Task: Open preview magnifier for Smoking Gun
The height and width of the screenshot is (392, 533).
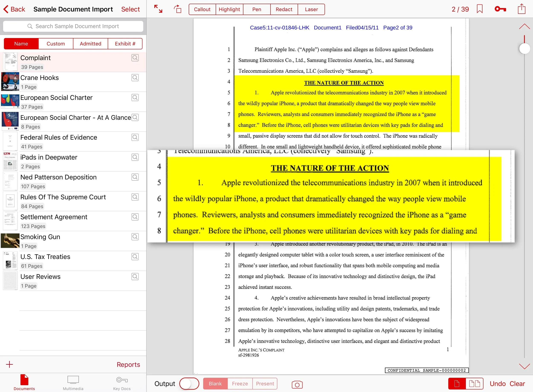Action: click(x=135, y=237)
